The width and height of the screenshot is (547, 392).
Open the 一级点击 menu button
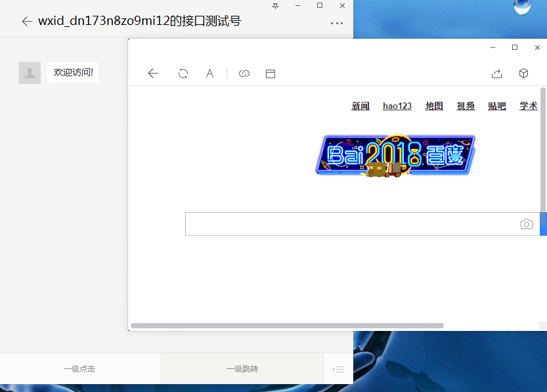79,368
